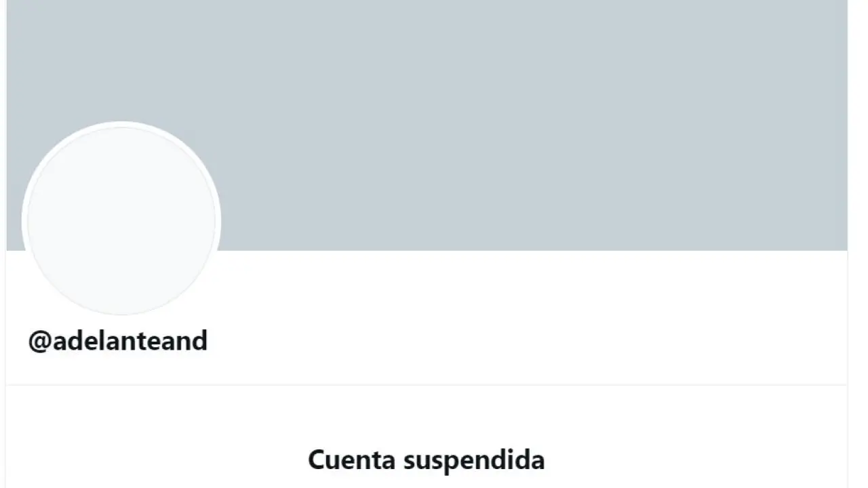
Task: Click the white ring around the avatar
Action: [121, 124]
